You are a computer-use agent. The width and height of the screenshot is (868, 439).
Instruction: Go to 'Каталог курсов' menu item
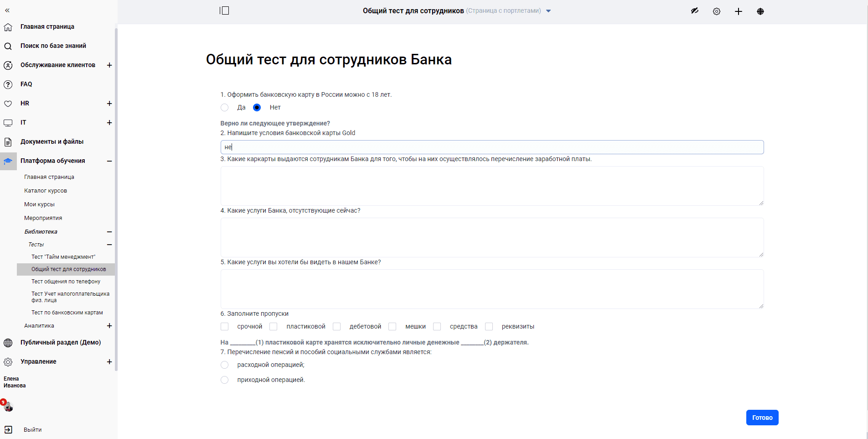(x=46, y=191)
